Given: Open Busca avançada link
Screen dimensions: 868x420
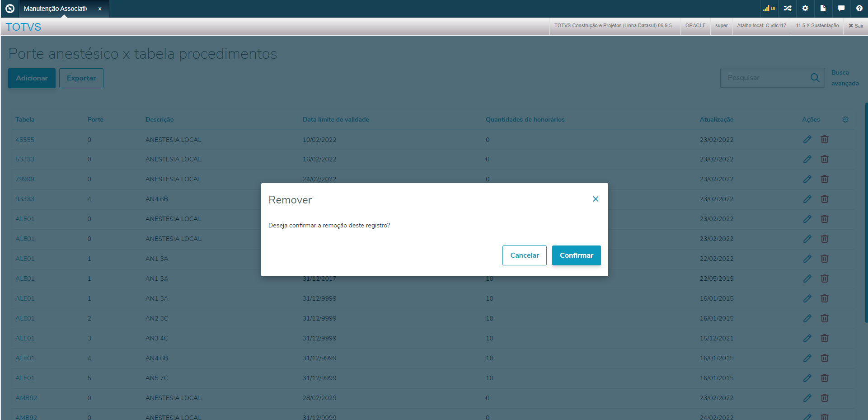Looking at the screenshot, I should click(845, 78).
